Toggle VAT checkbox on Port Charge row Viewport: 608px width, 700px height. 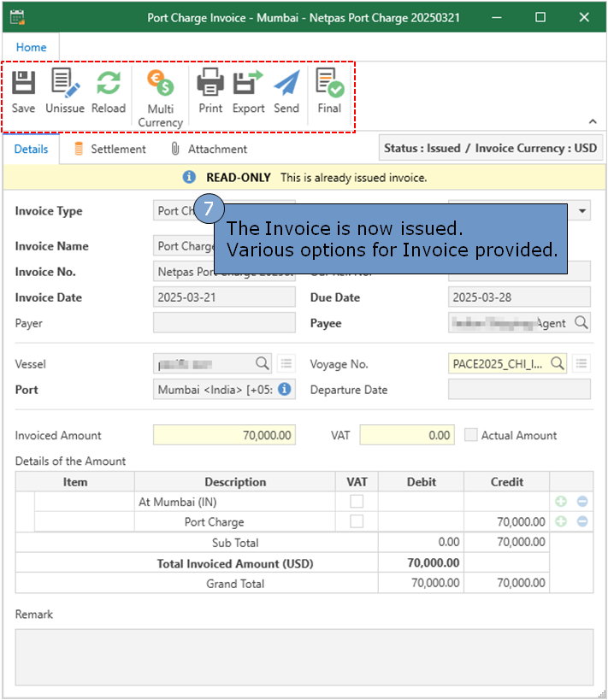(357, 521)
